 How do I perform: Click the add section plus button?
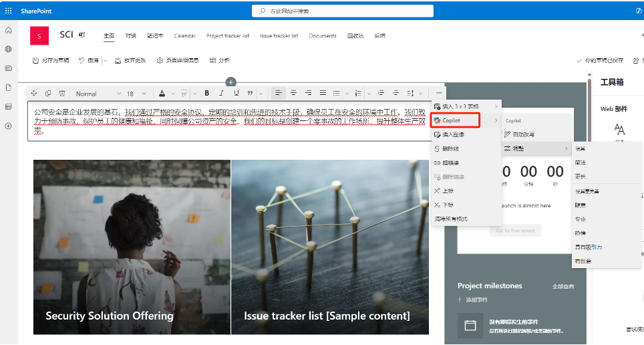pyautogui.click(x=231, y=82)
